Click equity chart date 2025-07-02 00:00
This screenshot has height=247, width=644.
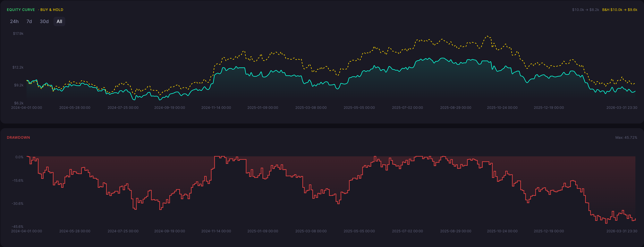tap(408, 107)
